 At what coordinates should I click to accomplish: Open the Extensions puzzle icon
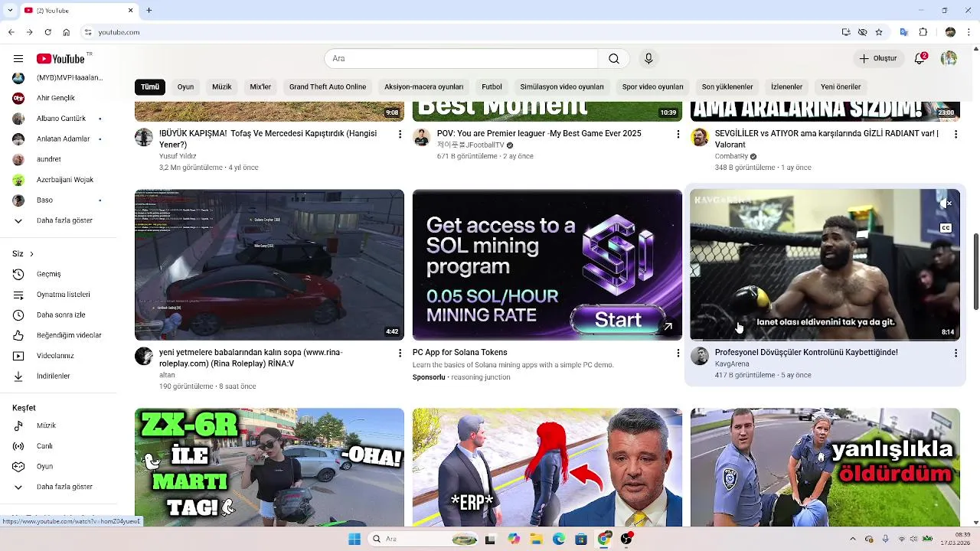923,32
